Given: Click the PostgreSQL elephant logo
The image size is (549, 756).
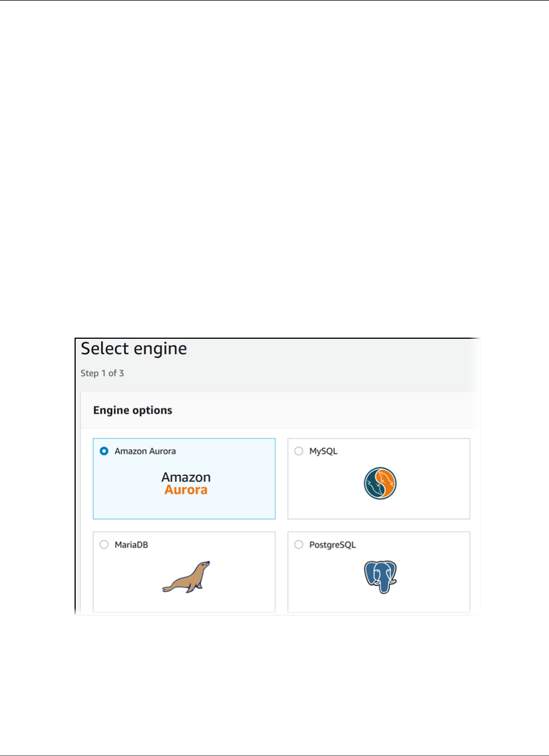Looking at the screenshot, I should click(380, 577).
